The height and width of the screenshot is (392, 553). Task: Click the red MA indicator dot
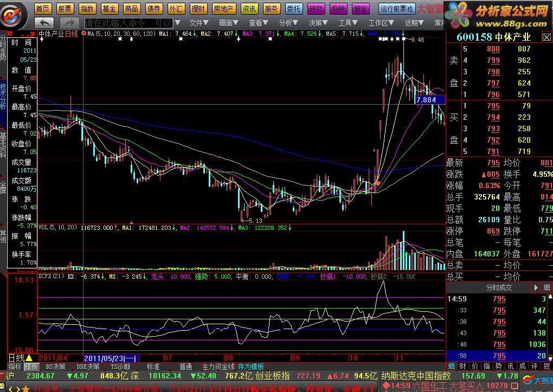click(x=83, y=34)
